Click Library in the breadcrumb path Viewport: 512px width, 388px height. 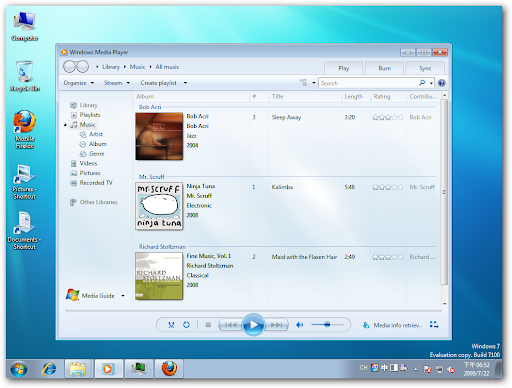tap(111, 67)
